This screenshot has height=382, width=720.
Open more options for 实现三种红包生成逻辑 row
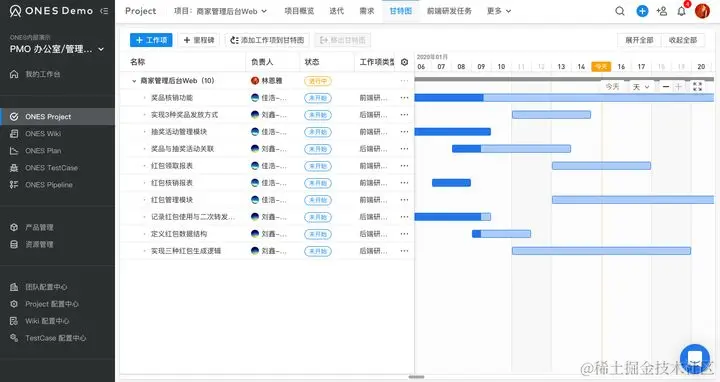point(404,251)
